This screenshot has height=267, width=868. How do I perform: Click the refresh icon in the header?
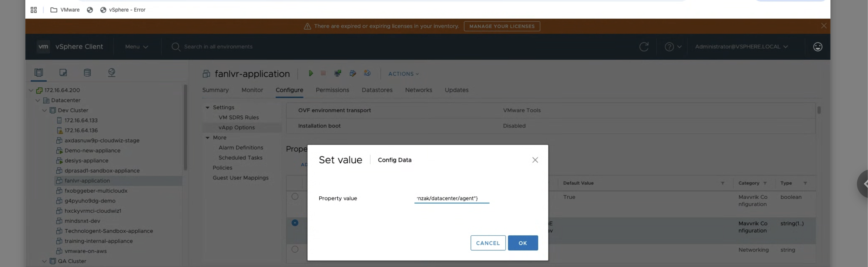[644, 47]
